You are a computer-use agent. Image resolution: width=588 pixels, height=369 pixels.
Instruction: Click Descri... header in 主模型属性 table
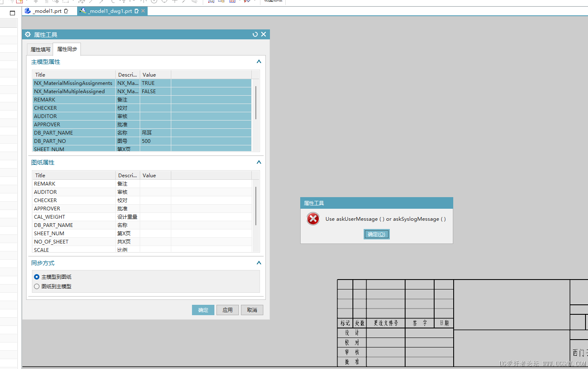[128, 75]
